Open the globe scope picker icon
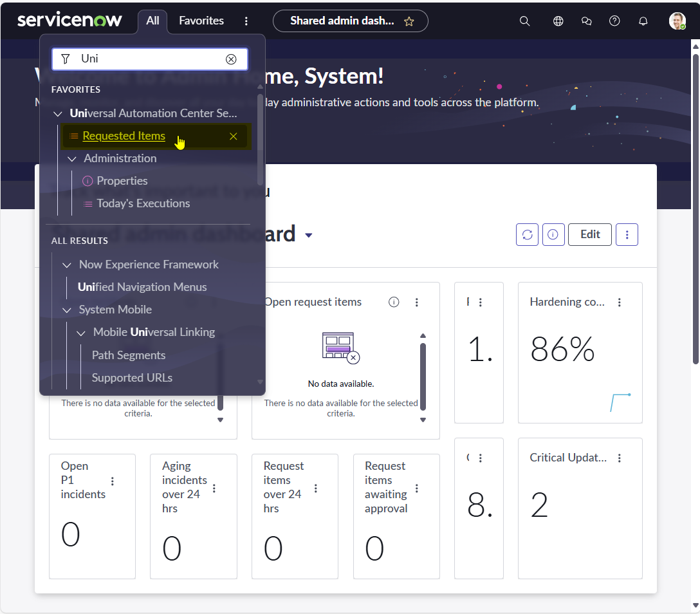Image resolution: width=700 pixels, height=614 pixels. click(558, 21)
